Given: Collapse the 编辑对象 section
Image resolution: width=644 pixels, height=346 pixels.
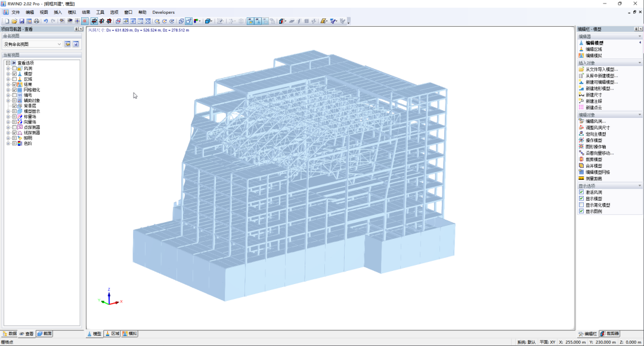Looking at the screenshot, I should [639, 115].
